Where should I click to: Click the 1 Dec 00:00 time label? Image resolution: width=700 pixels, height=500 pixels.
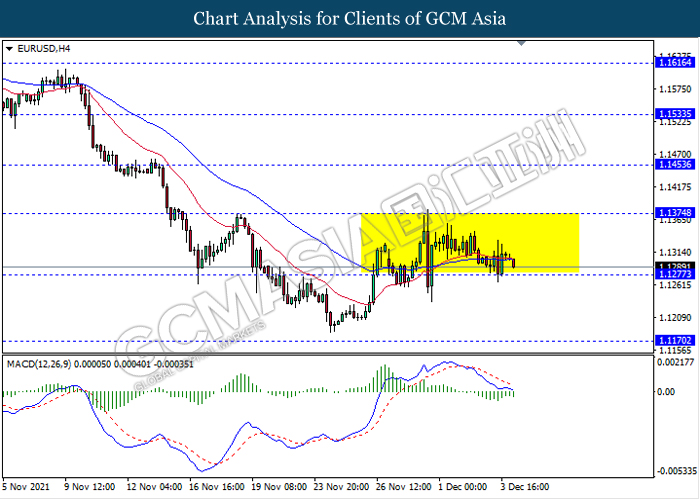462,487
